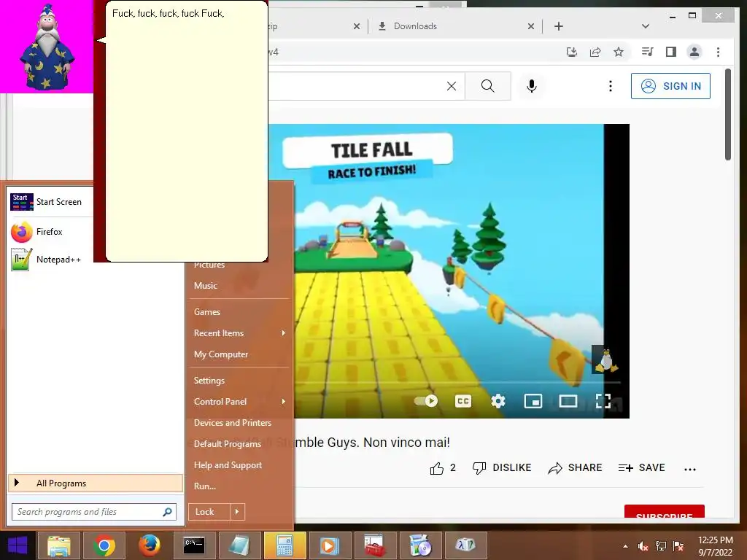Toggle Chrome side panel

pyautogui.click(x=671, y=52)
